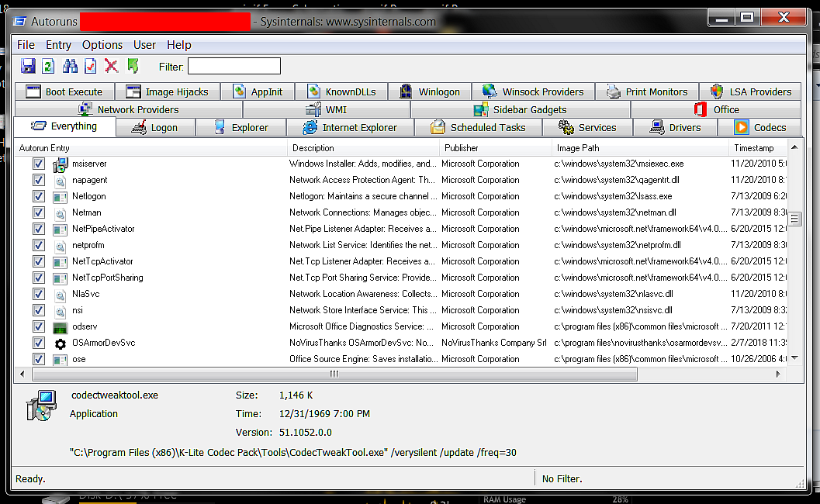This screenshot has width=820, height=504.
Task: Select the Image Hijacks tab
Action: pos(168,92)
